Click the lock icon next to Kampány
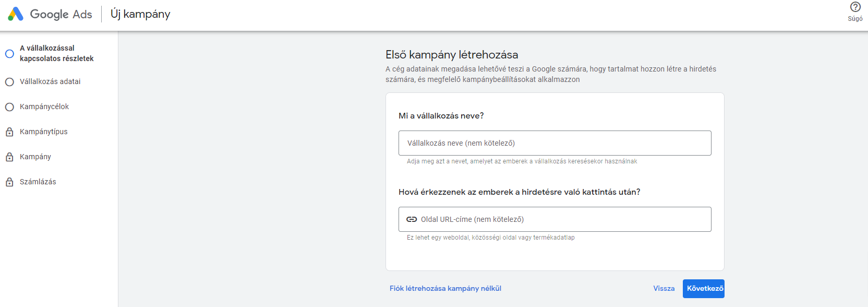 pyautogui.click(x=9, y=157)
